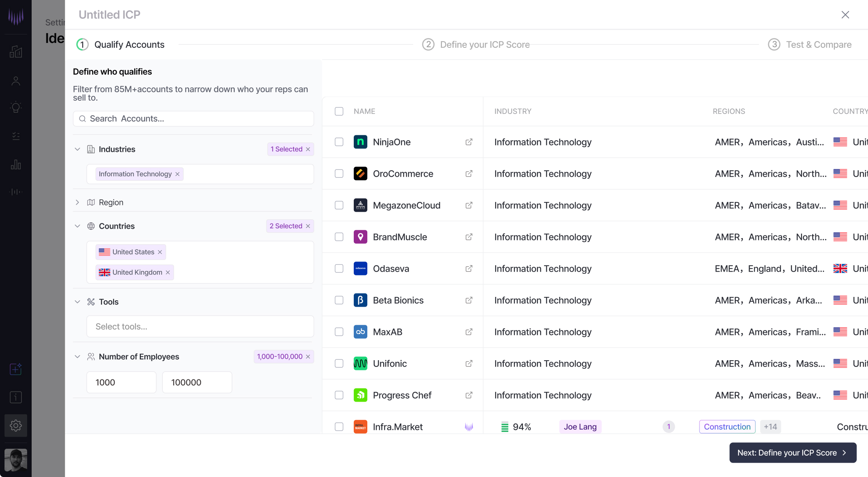
Task: Click the person contacts sidebar icon
Action: [x=16, y=81]
